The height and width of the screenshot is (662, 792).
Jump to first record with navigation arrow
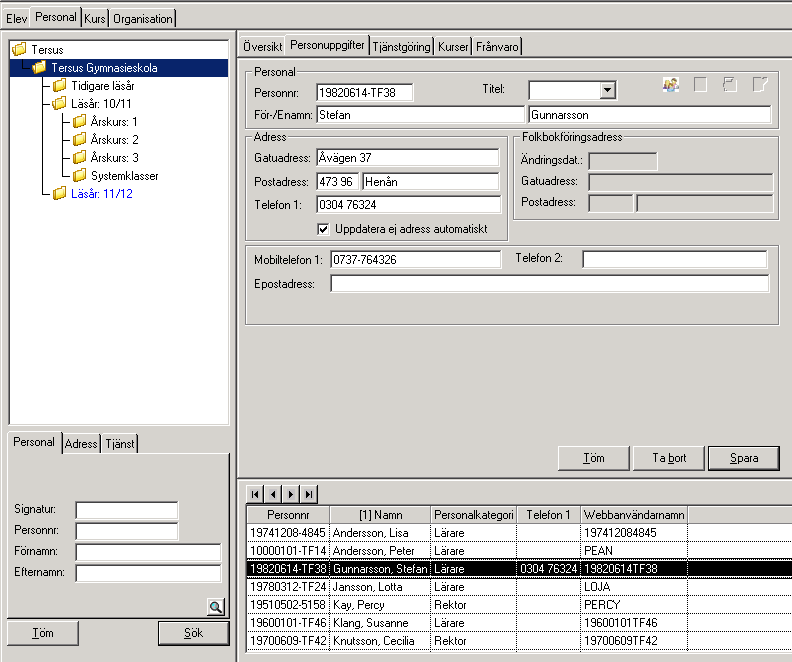255,494
